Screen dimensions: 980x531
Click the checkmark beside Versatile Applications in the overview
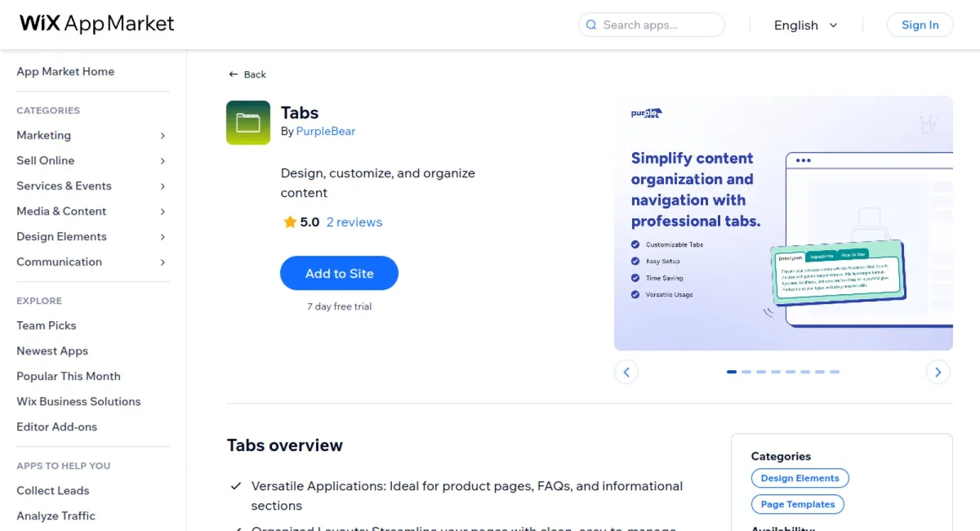coord(236,486)
